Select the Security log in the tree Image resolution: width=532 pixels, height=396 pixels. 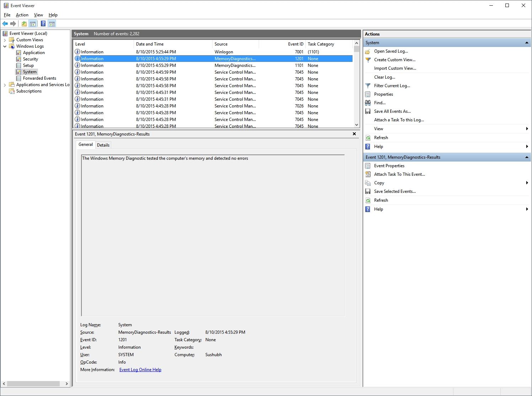(31, 59)
